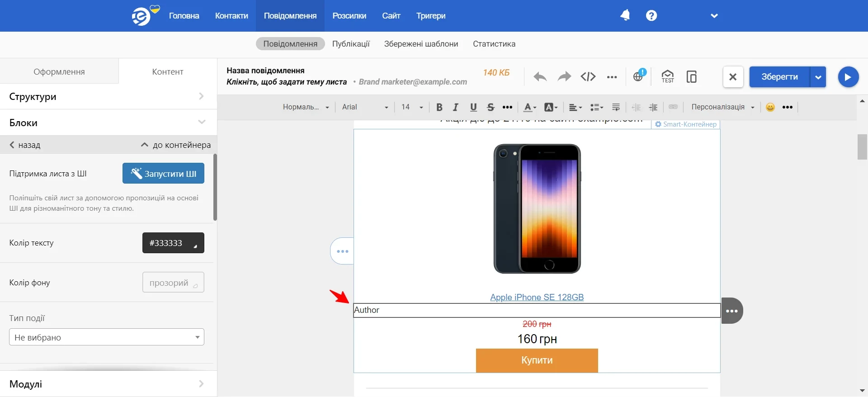
Task: Switch to the Контент panel tab
Action: pyautogui.click(x=168, y=71)
